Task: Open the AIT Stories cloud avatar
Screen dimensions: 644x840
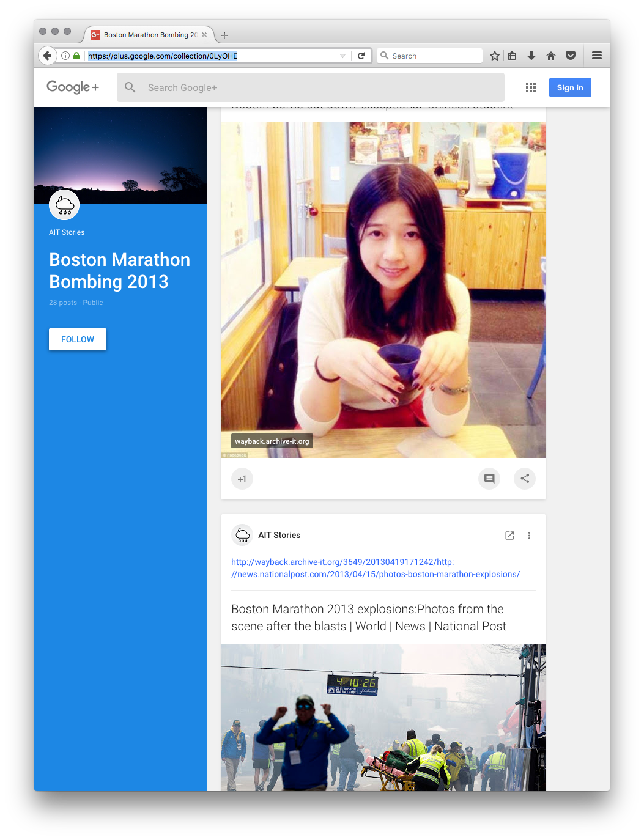Action: (x=64, y=205)
